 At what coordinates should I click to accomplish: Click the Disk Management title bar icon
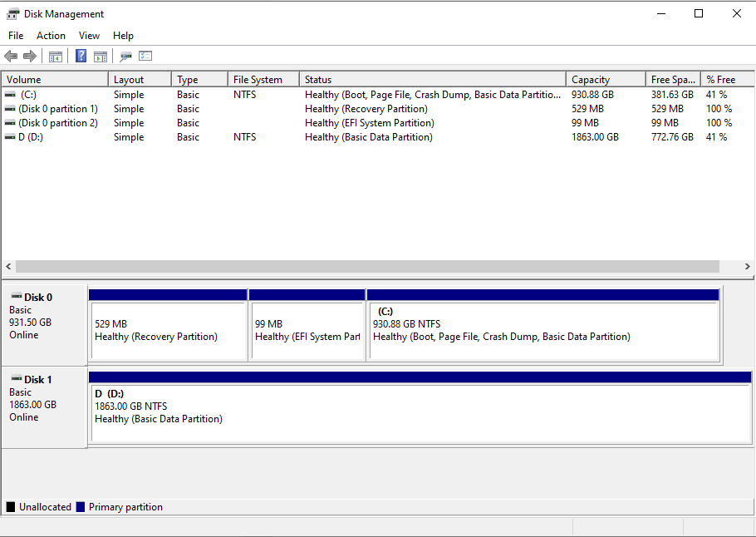pos(13,14)
